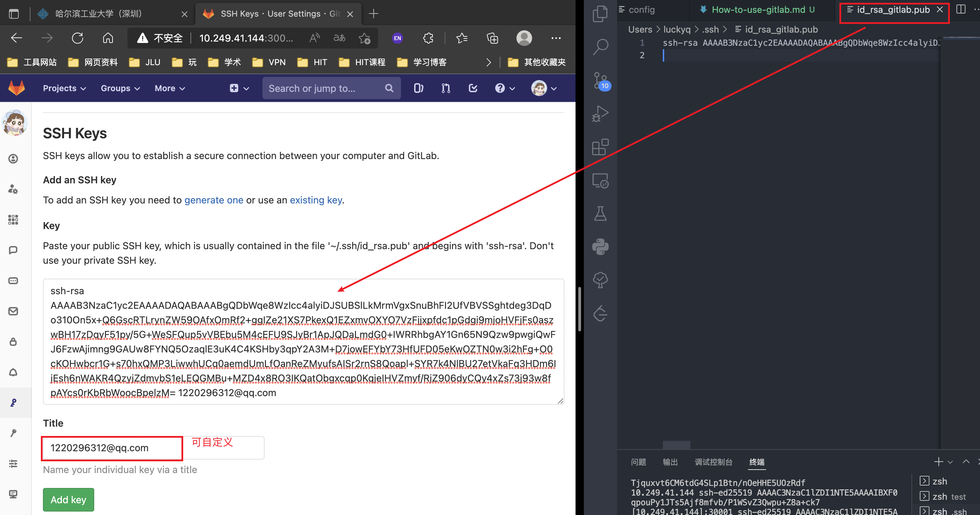This screenshot has height=515, width=980.
Task: Open Testing flask icon in activity bar
Action: (x=600, y=213)
